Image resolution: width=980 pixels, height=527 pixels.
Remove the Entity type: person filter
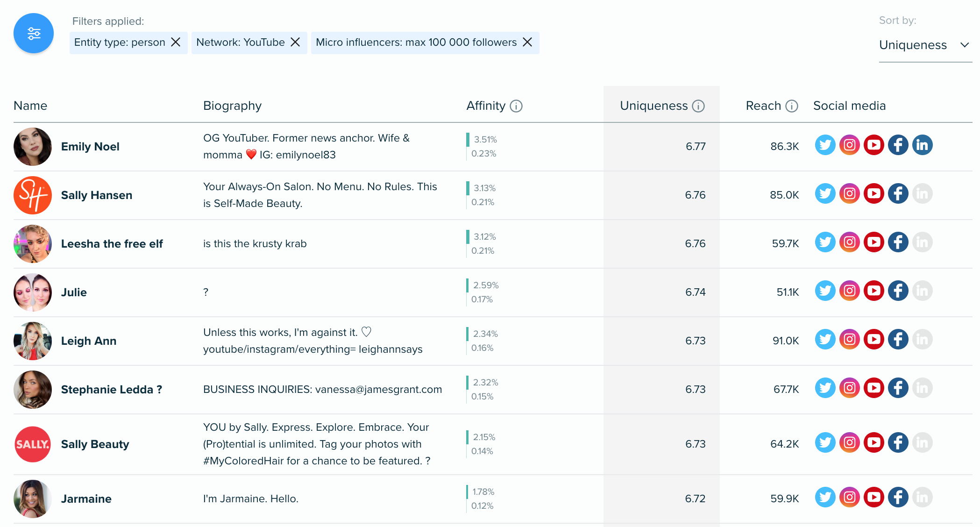pos(176,43)
